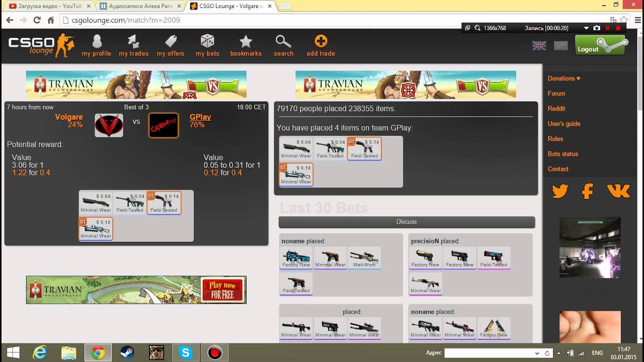Open a new browser tab
Screen dimensions: 644x362
(285, 7)
